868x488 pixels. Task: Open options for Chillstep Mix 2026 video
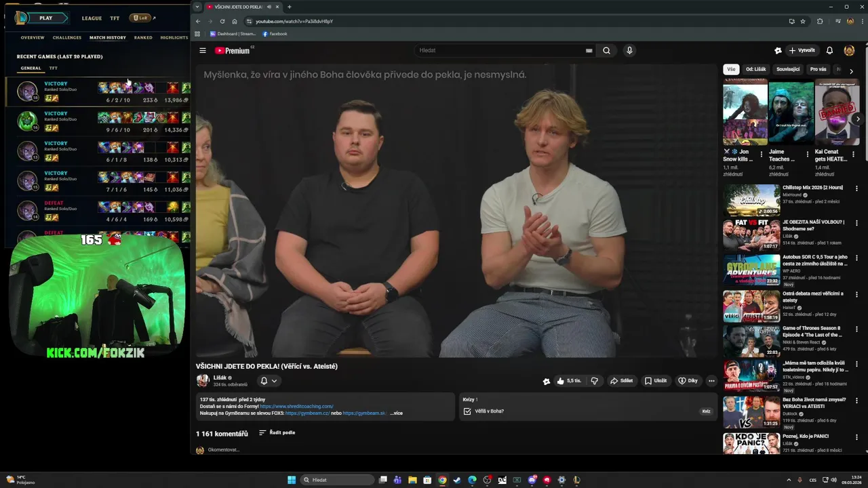click(x=856, y=188)
